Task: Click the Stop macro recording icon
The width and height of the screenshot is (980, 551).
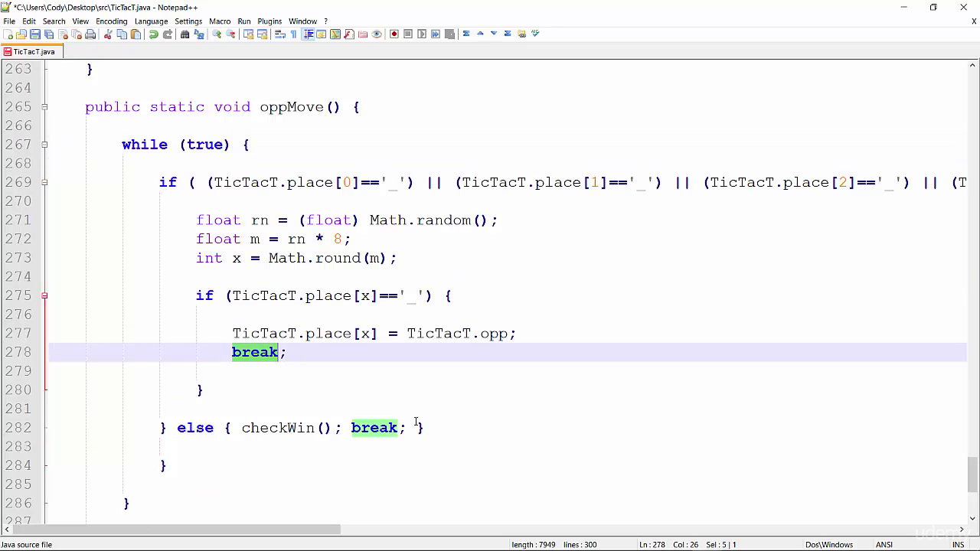Action: [408, 34]
